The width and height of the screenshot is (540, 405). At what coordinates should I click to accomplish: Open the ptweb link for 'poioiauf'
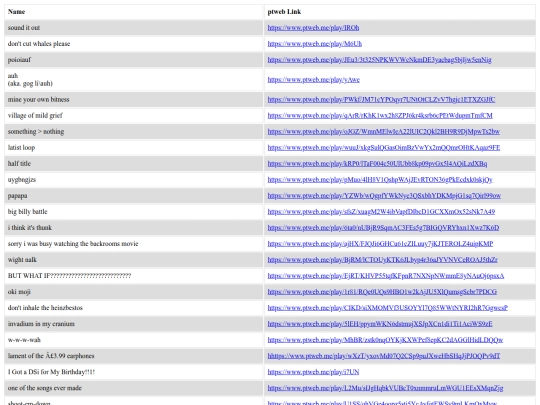coord(379,60)
